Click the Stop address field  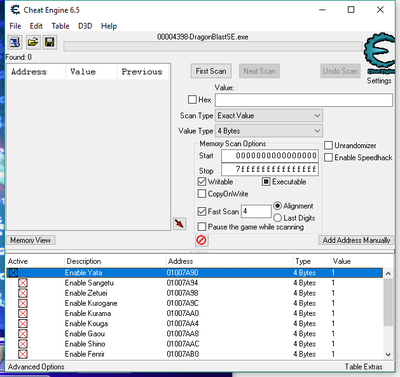point(270,169)
